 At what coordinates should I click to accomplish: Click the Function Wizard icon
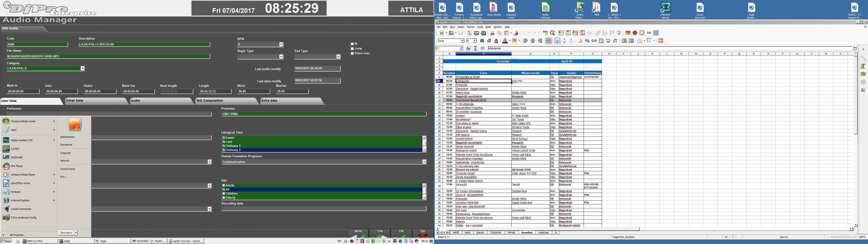click(468, 49)
